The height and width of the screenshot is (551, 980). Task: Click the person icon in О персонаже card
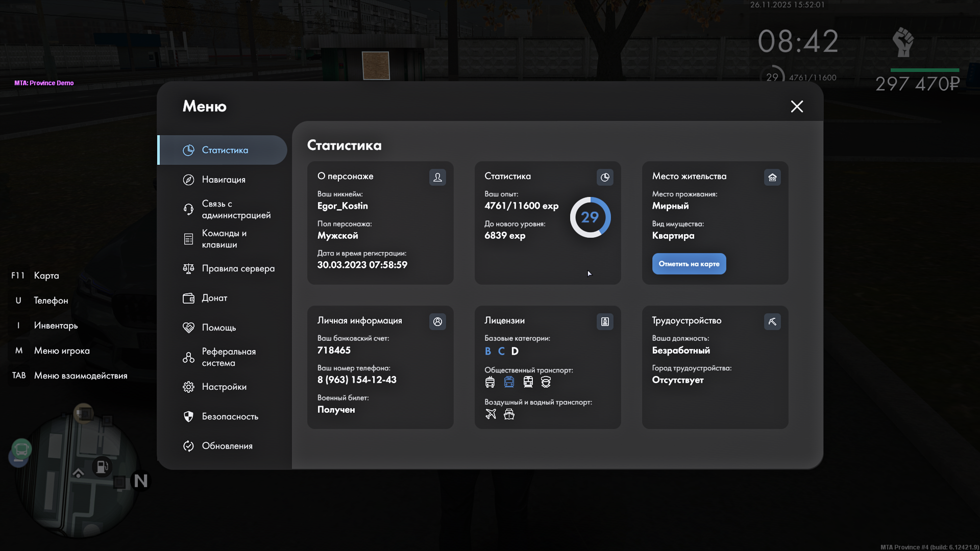pos(437,177)
